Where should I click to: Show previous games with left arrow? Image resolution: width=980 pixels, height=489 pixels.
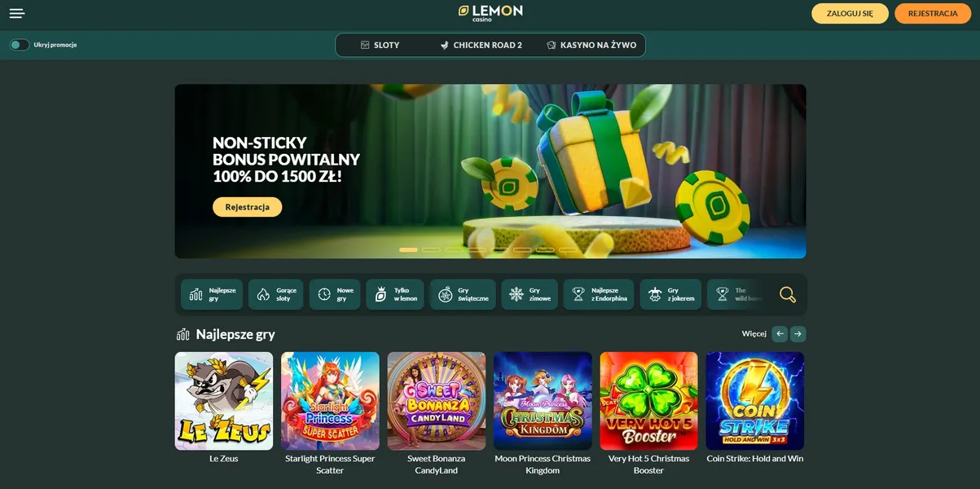[x=780, y=333]
